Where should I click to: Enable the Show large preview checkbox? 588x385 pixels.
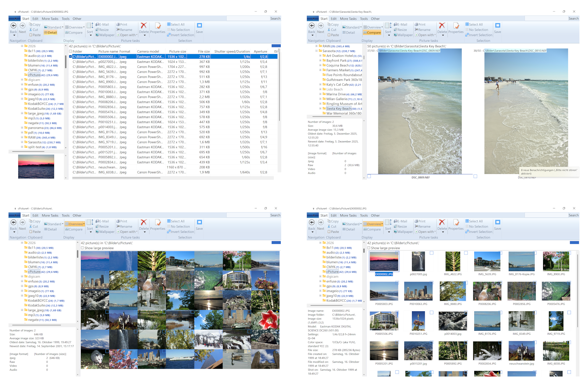click(83, 248)
